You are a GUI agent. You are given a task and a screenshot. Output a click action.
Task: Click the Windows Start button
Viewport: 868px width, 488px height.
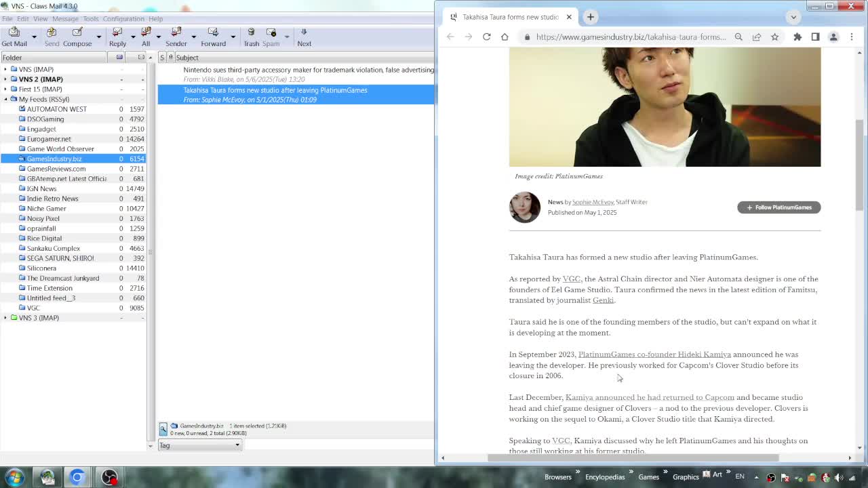(15, 477)
